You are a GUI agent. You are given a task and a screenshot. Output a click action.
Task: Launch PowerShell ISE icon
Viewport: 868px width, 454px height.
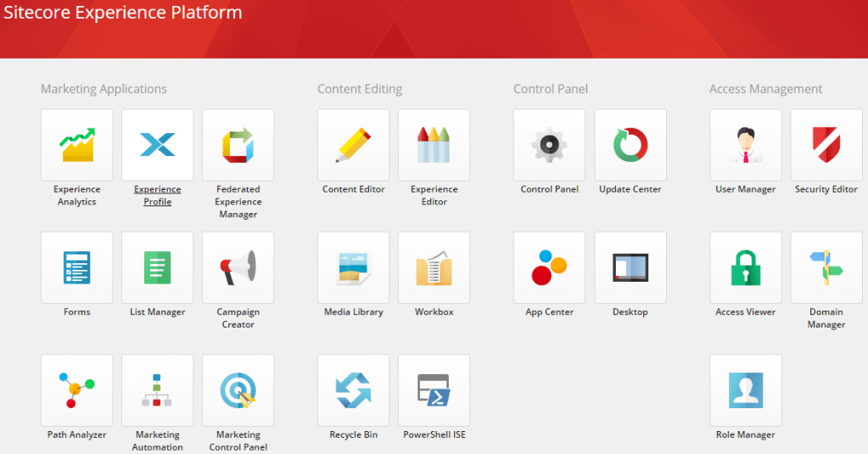pyautogui.click(x=434, y=390)
